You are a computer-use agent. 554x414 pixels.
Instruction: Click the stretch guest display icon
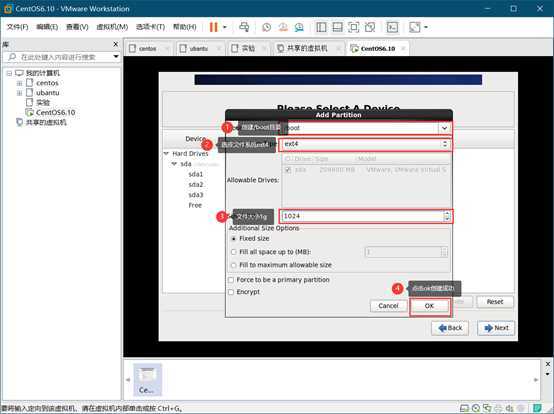point(415,27)
